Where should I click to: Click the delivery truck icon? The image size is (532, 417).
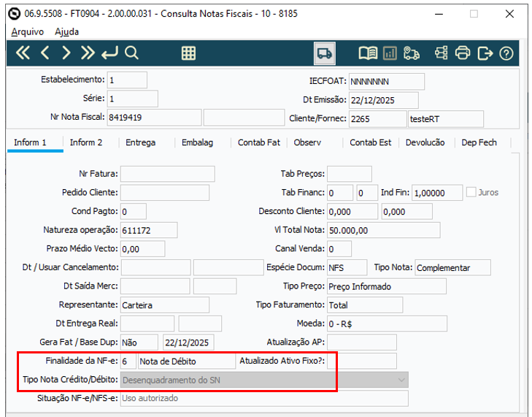coord(325,53)
